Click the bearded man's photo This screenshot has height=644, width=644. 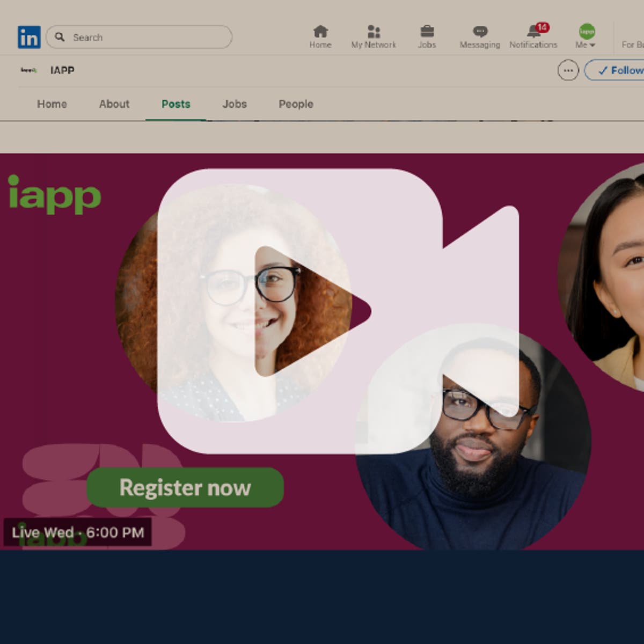pyautogui.click(x=473, y=437)
